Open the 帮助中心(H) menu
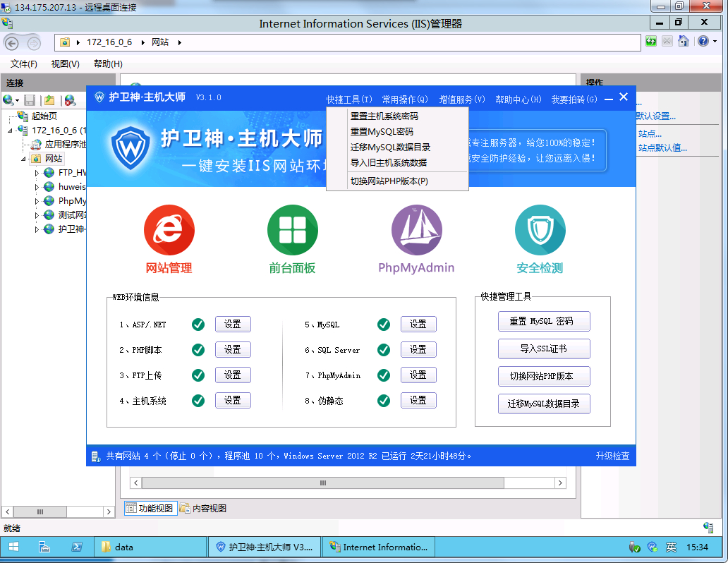 [518, 99]
